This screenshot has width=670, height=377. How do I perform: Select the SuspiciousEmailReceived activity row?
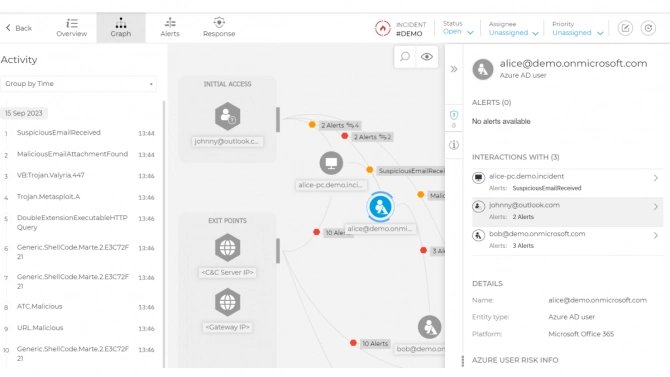[79, 133]
